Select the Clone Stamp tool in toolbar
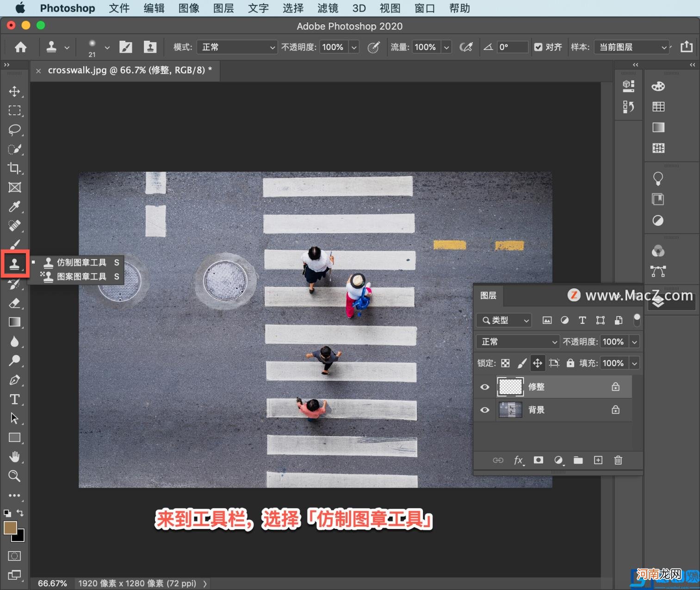The width and height of the screenshot is (700, 590). tap(14, 264)
